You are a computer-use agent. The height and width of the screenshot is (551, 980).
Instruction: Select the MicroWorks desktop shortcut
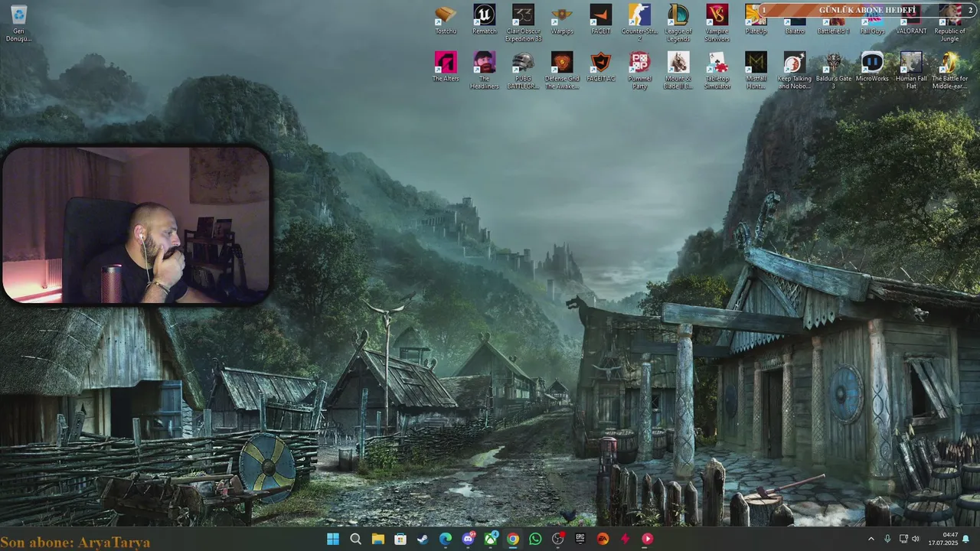pos(873,67)
